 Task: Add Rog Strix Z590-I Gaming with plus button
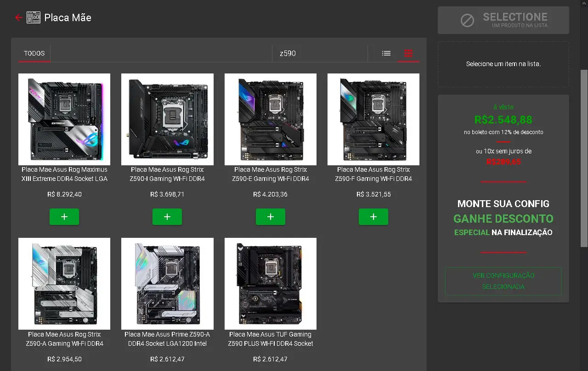click(x=167, y=217)
